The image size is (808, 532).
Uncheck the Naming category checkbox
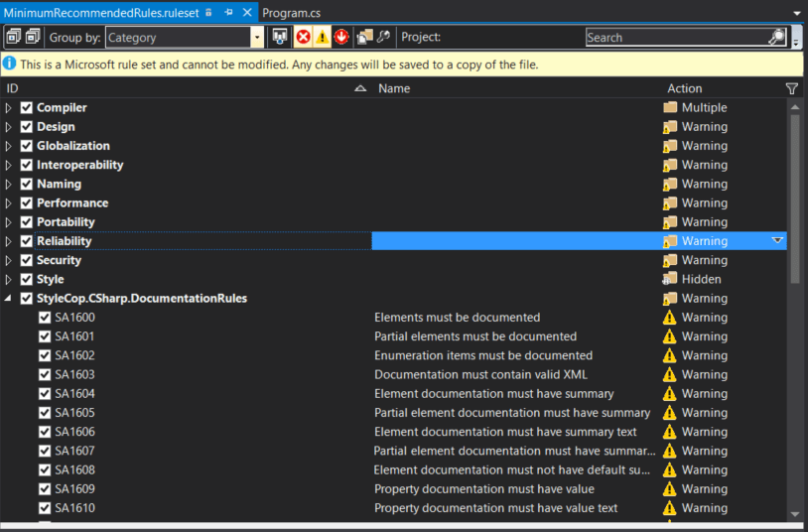[26, 184]
